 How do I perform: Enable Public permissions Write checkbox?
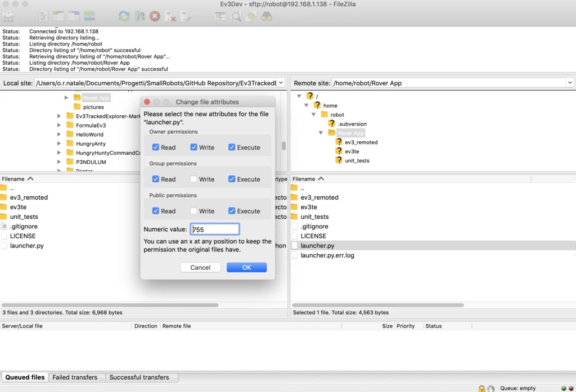(193, 211)
